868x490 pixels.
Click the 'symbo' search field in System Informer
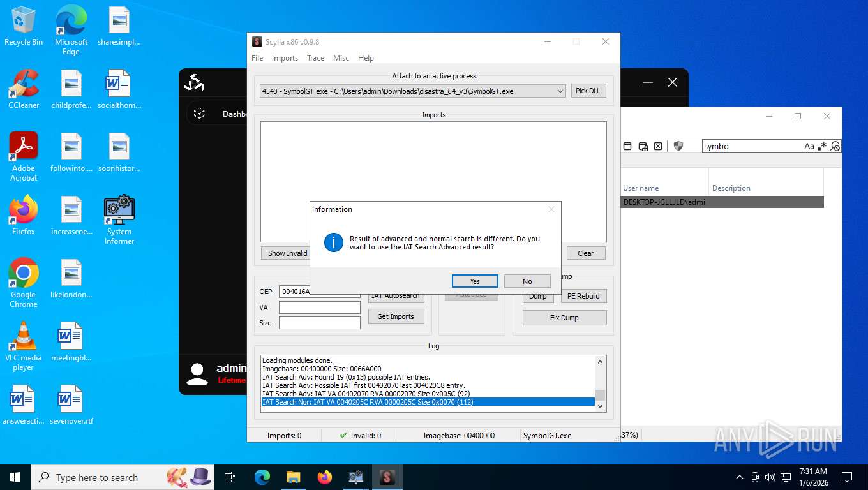(752, 146)
